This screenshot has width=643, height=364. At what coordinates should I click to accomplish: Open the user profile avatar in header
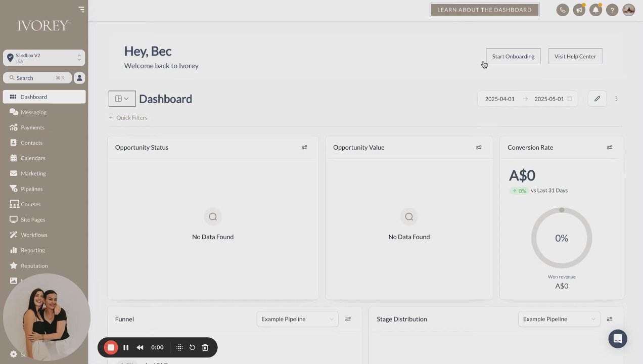(629, 10)
